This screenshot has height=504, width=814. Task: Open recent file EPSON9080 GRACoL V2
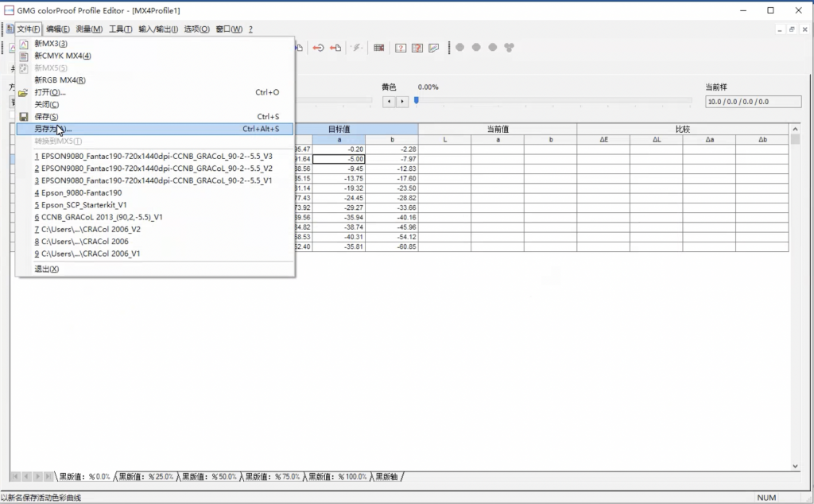155,169
